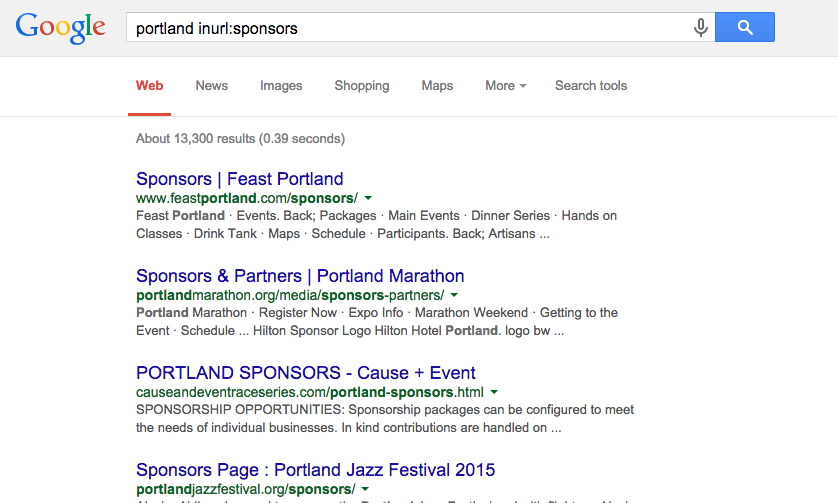Screen dimensions: 838x503
Task: Switch to the Images tab
Action: pyautogui.click(x=281, y=86)
